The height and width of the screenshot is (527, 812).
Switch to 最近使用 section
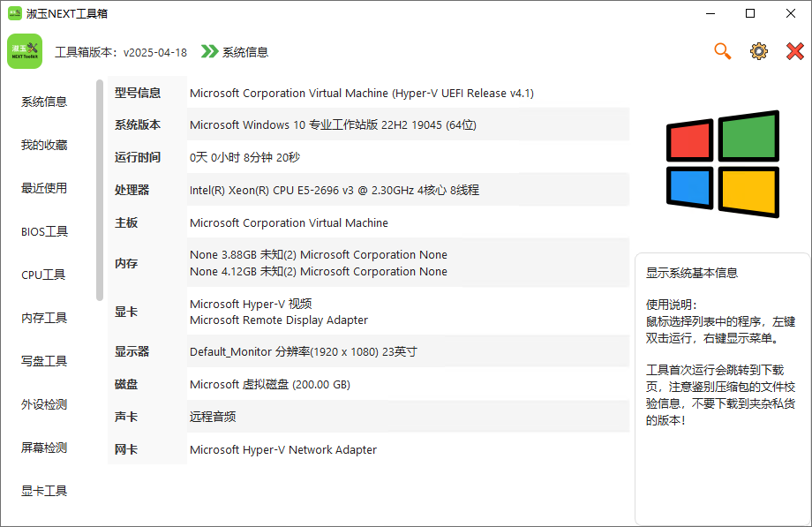coord(44,188)
